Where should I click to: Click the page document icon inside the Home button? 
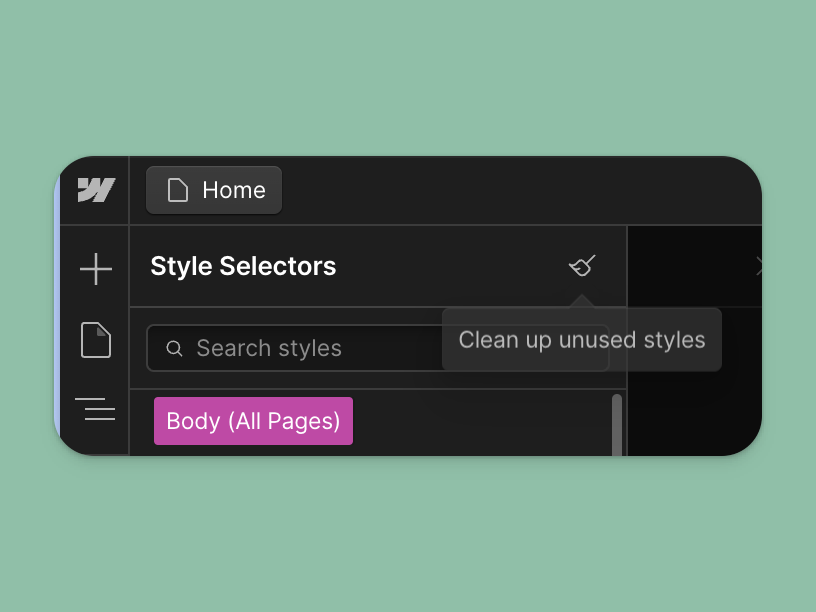tap(178, 189)
